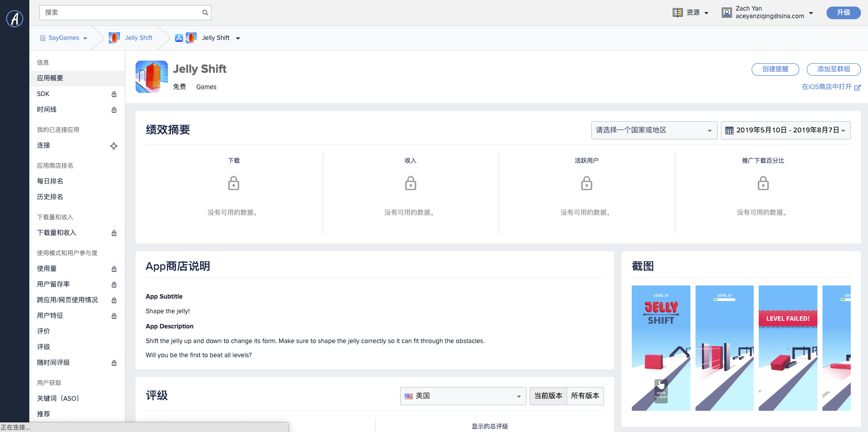Screen dimensions: 868x432
Task: Click the Jelly Shift breadcrumb link
Action: pyautogui.click(x=139, y=38)
